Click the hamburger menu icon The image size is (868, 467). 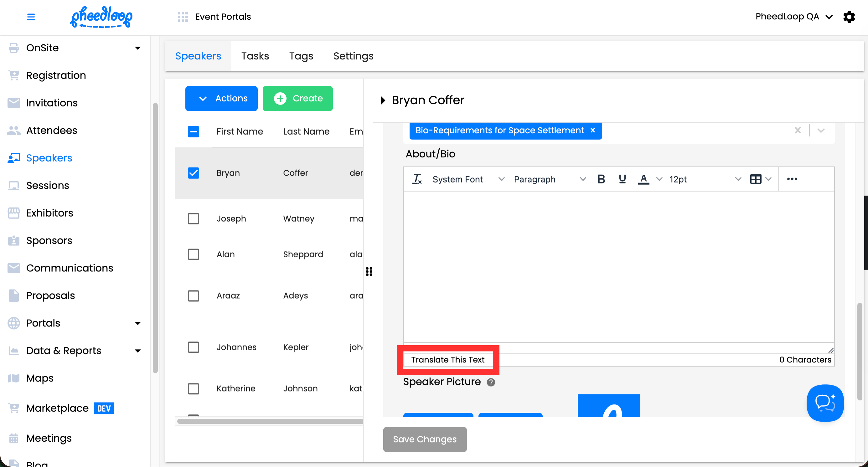pos(31,17)
